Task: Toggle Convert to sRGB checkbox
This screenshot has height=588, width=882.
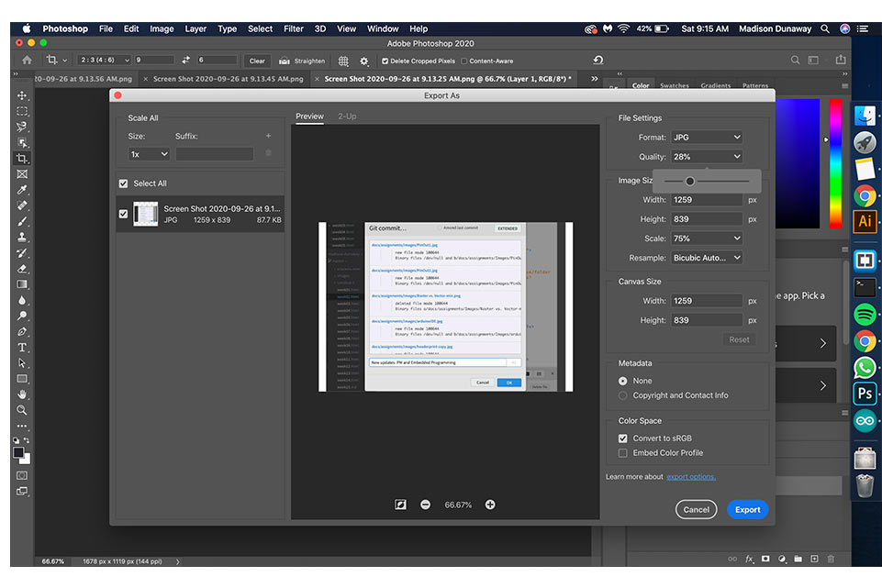Action: pos(622,438)
